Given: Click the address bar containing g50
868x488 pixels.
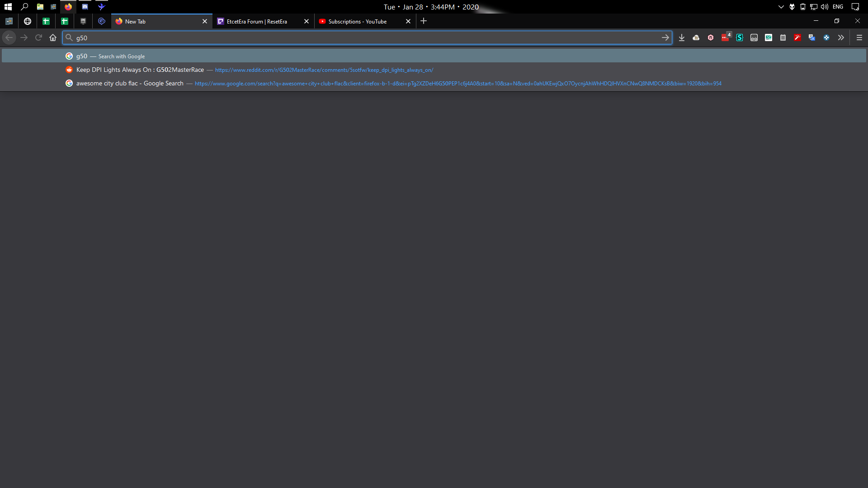Looking at the screenshot, I should [362, 38].
